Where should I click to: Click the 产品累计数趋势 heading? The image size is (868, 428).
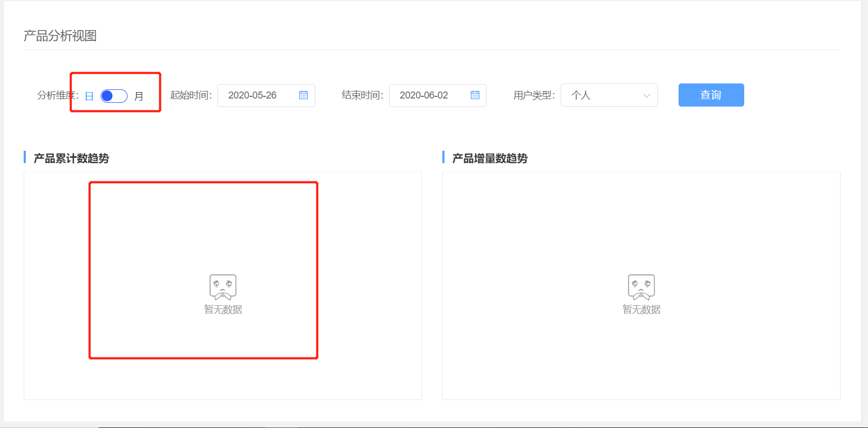[72, 158]
